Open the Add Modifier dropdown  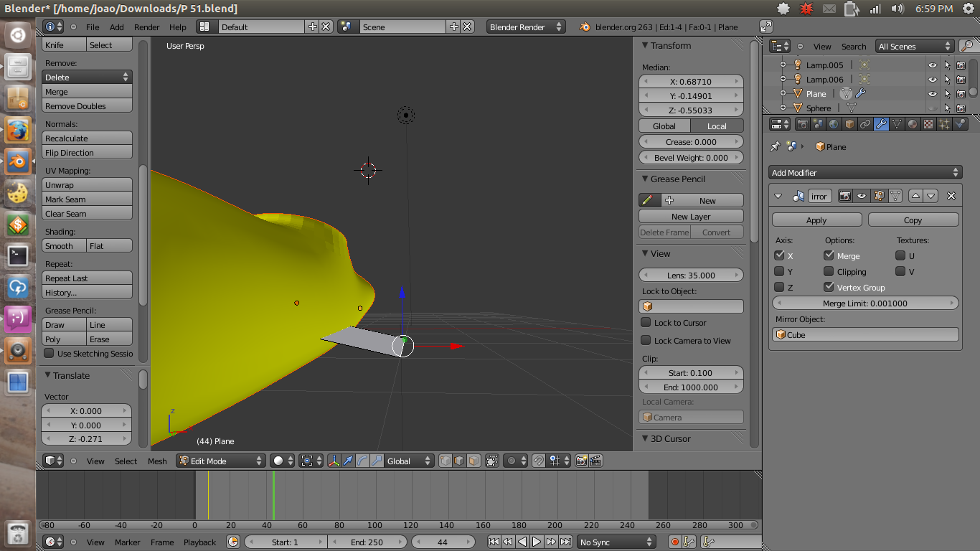click(x=865, y=172)
